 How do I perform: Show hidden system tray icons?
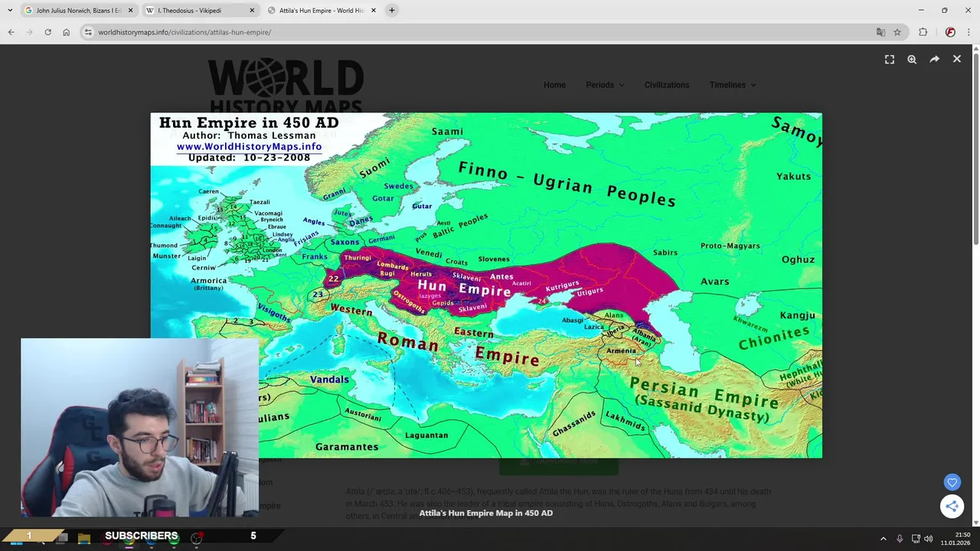pos(883,539)
